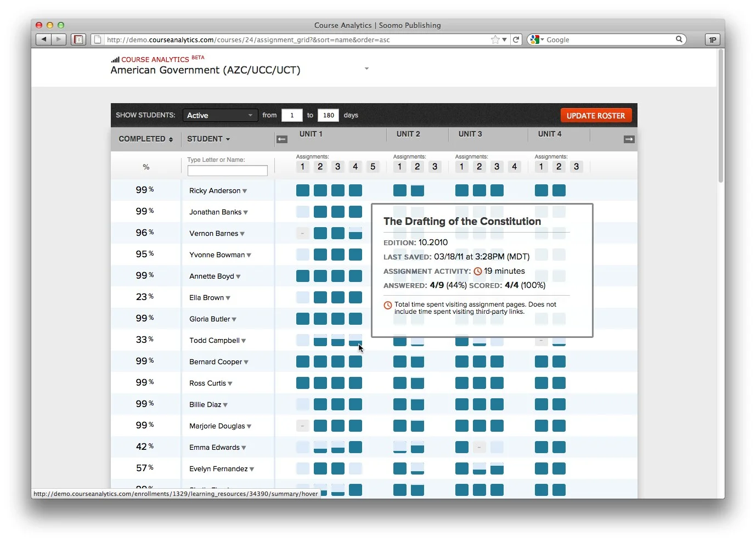Image resolution: width=756 pixels, height=542 pixels.
Task: Click the American Government course title
Action: click(x=205, y=70)
